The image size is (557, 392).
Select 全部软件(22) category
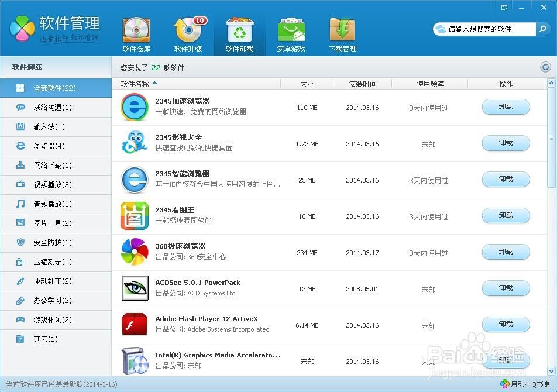pos(56,88)
